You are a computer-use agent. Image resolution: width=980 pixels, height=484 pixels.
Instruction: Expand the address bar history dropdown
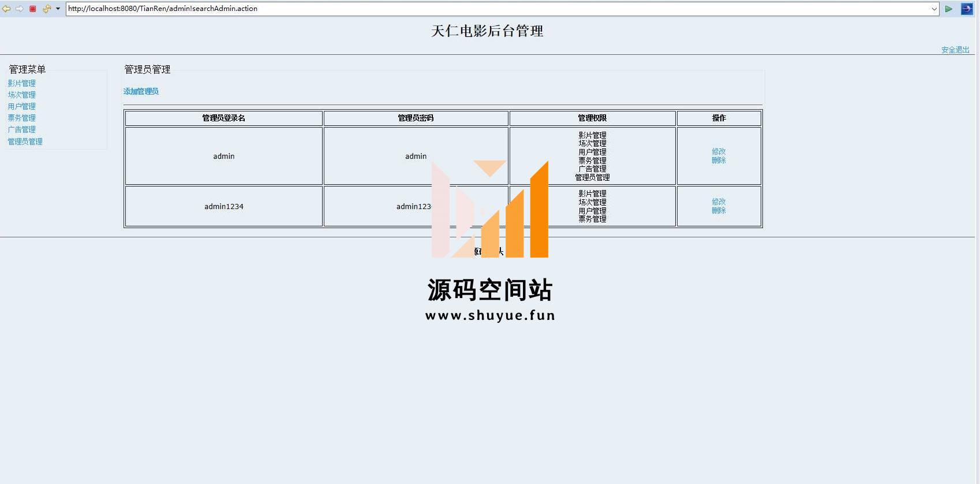[934, 9]
